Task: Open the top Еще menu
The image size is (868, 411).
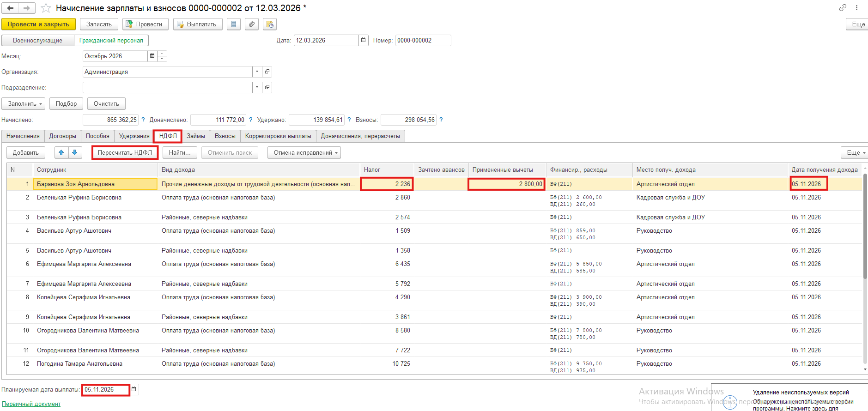Action: (x=857, y=24)
